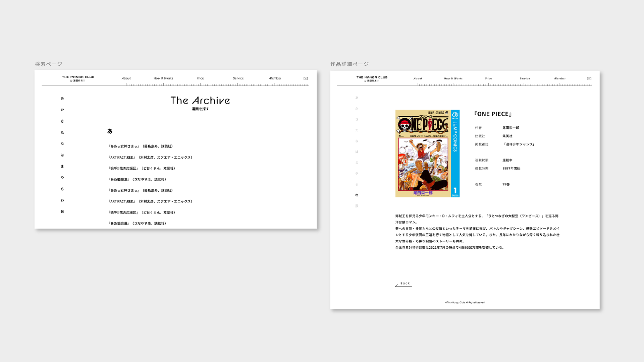Viewport: 644px width, 362px height.
Task: Click the mail icon on detail page header
Action: [589, 79]
